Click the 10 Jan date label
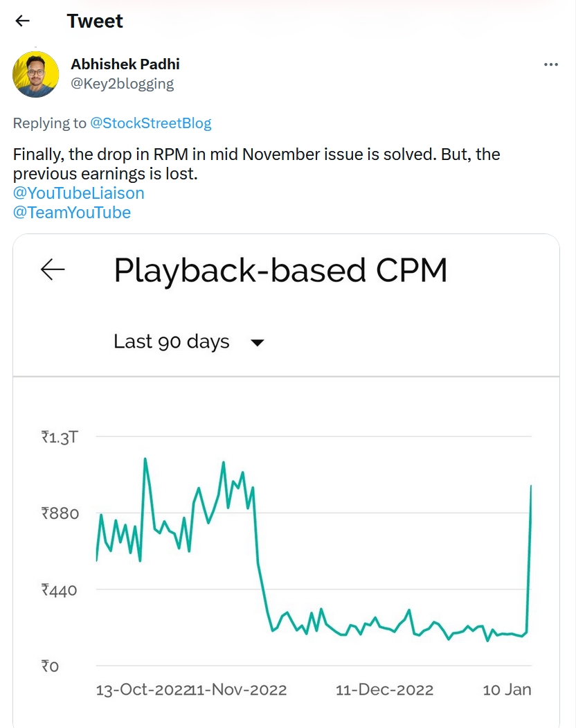 (x=507, y=689)
